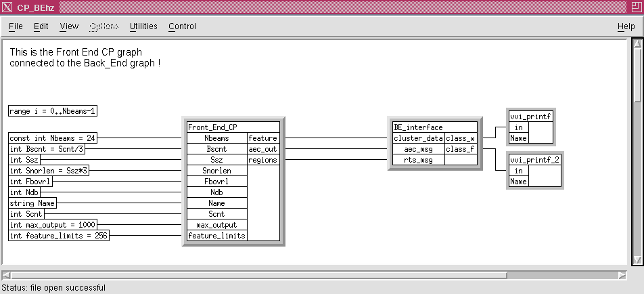
Task: Click the aec_out output port
Action: click(262, 149)
